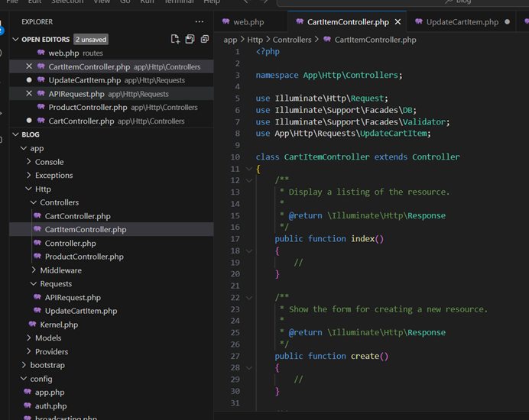Viewport: 529px width, 420px height.
Task: Click the unsaved dot on UpdateCartItem.php tab
Action: 508,22
